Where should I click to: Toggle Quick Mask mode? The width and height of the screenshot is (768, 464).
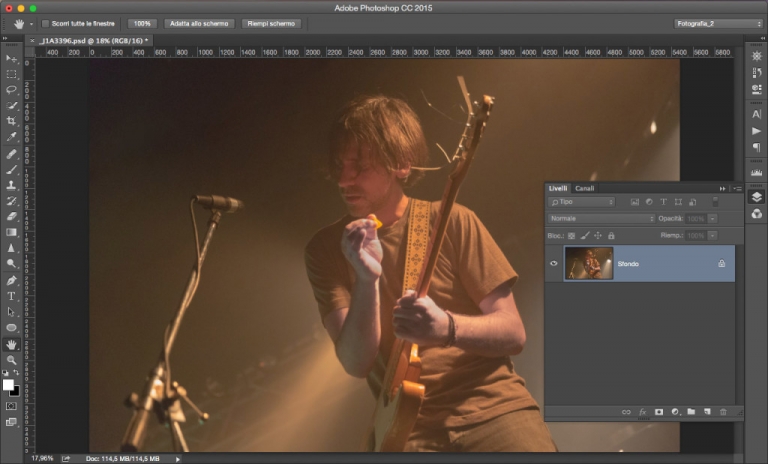pyautogui.click(x=11, y=406)
